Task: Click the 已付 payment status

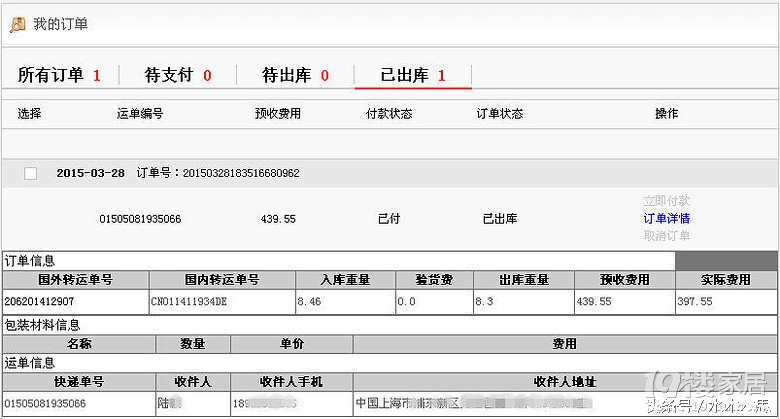Action: coord(389,218)
